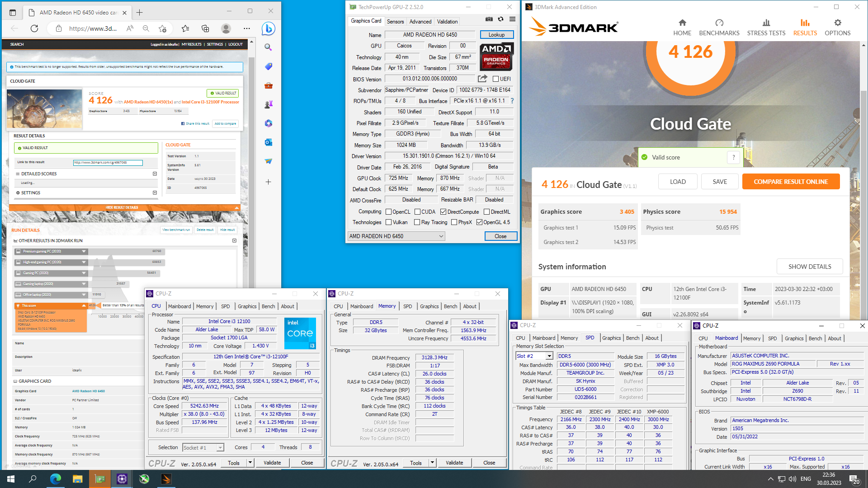Click Edge refresh page icon
This screenshot has height=488, width=868.
coord(34,28)
